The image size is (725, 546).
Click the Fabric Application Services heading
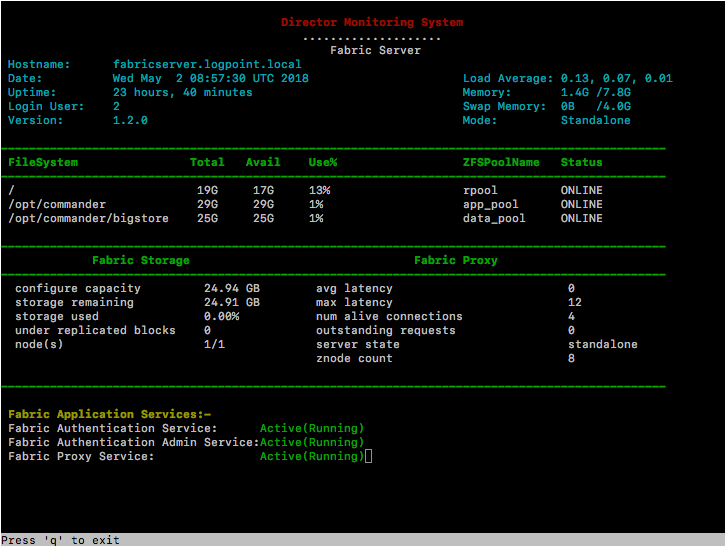pos(109,414)
